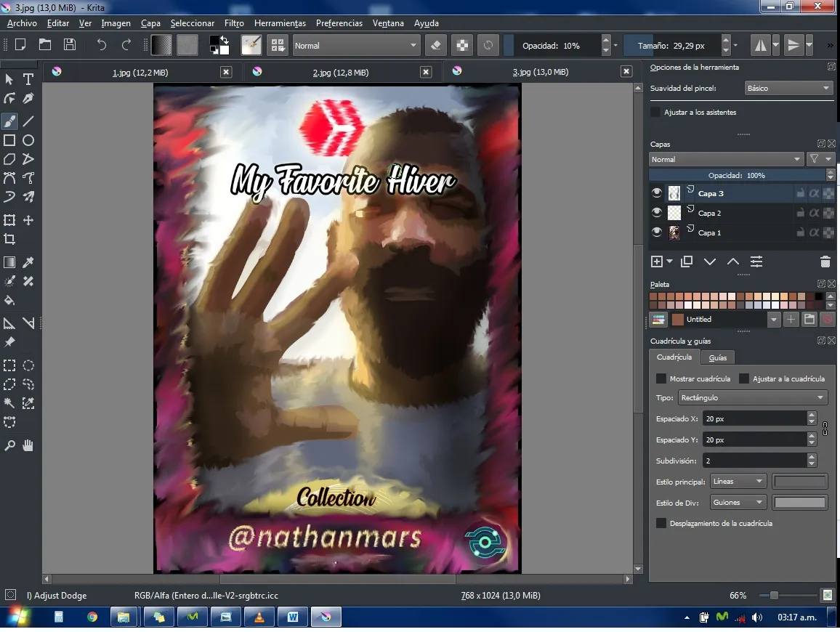
Task: Hide Capa 3 layer visibility
Action: tap(657, 193)
